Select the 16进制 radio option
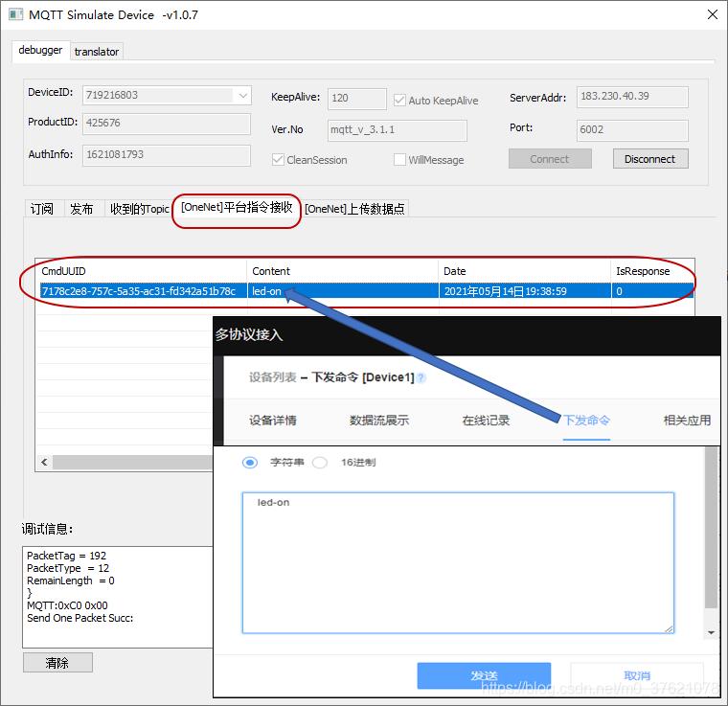Screen dimensions: 728x706 319,463
